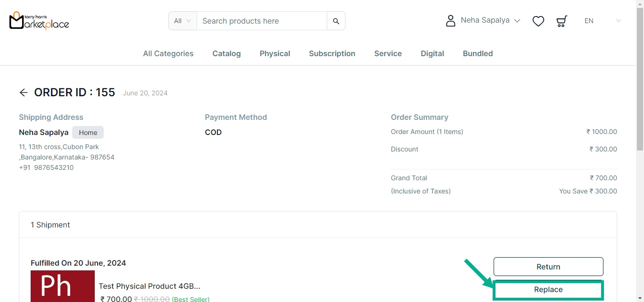
Task: Open the Neha Sapalya account dropdown
Action: [x=490, y=21]
